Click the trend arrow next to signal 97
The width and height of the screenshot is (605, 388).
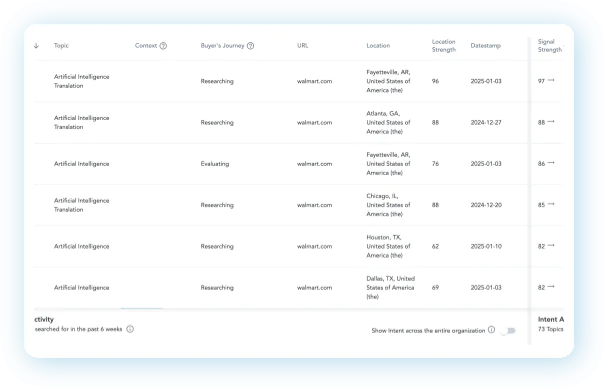(551, 80)
